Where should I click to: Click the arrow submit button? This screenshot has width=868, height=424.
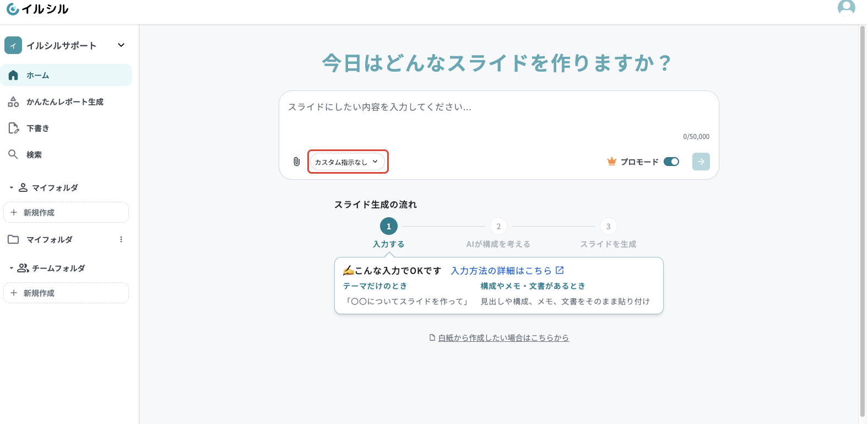click(x=701, y=162)
